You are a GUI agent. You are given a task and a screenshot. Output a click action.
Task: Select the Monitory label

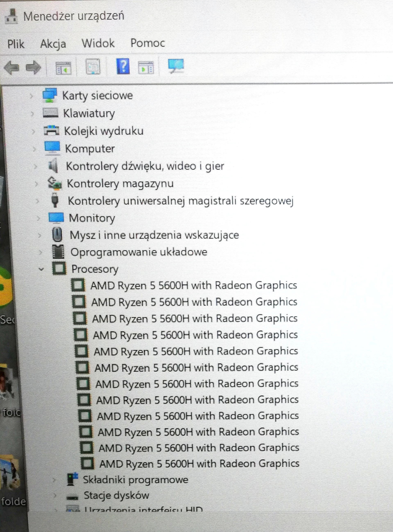pos(92,218)
